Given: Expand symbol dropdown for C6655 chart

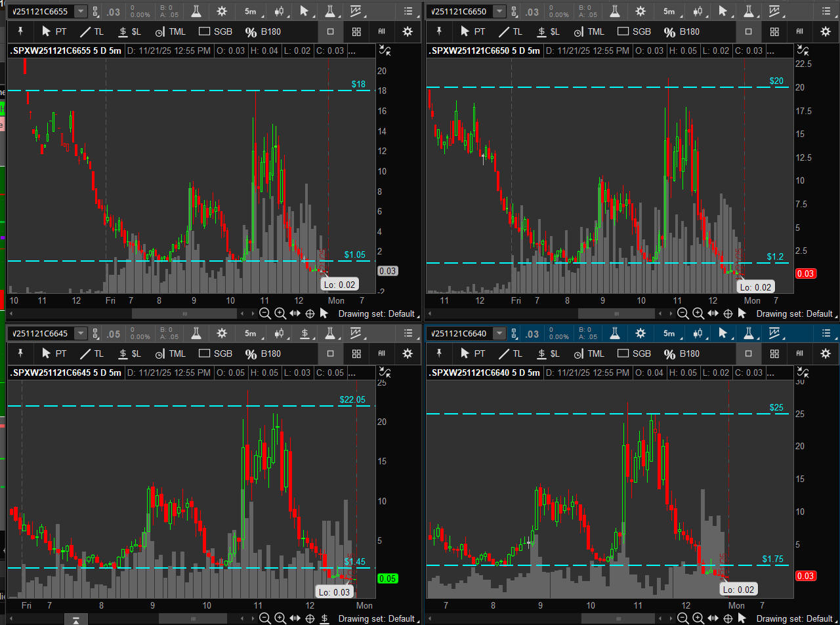Looking at the screenshot, I should coord(81,11).
